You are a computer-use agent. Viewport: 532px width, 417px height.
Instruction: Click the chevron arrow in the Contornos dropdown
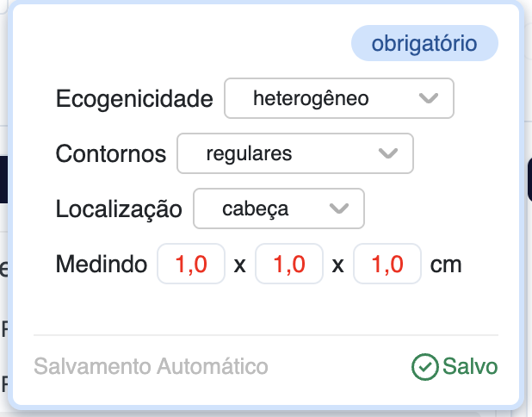coord(389,154)
